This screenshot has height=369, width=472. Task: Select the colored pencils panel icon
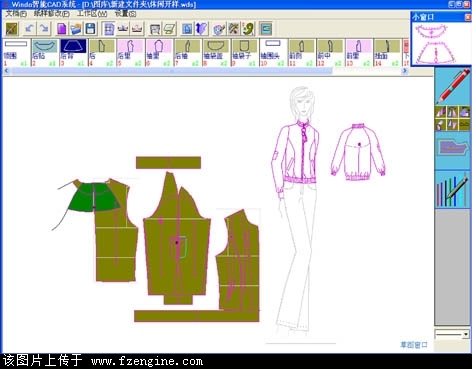(x=453, y=189)
